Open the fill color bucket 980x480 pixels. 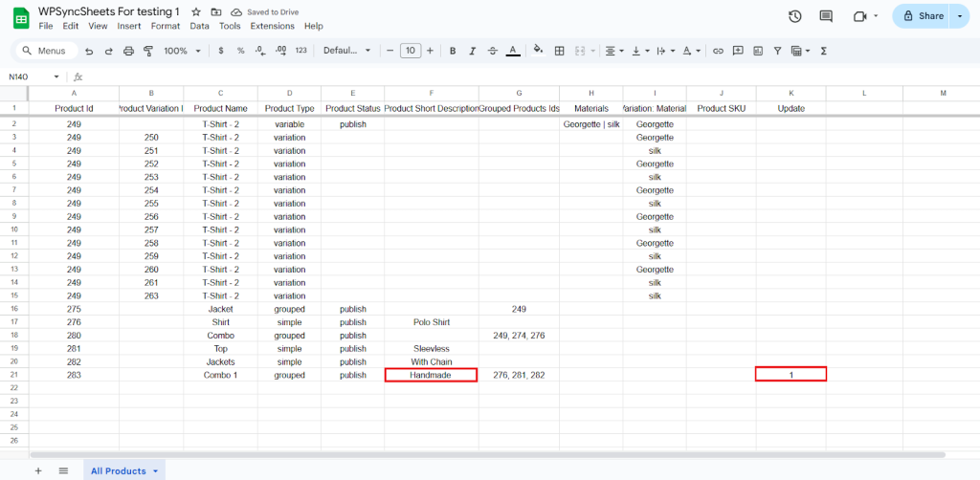coord(538,51)
